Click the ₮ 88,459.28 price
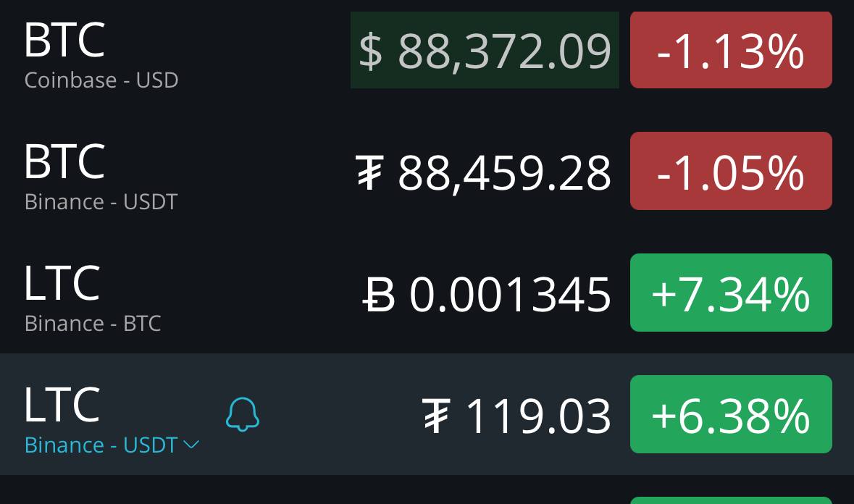The height and width of the screenshot is (504, 854). pyautogui.click(x=483, y=172)
